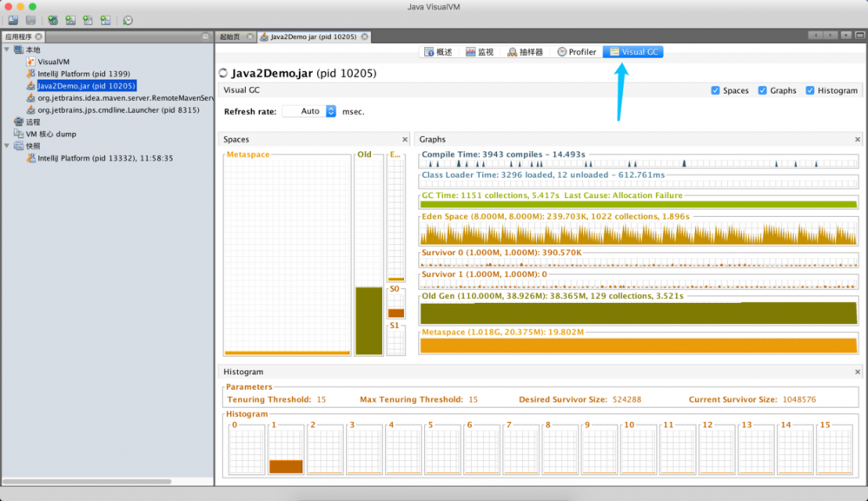Switch to the 监视 tab

tap(480, 51)
